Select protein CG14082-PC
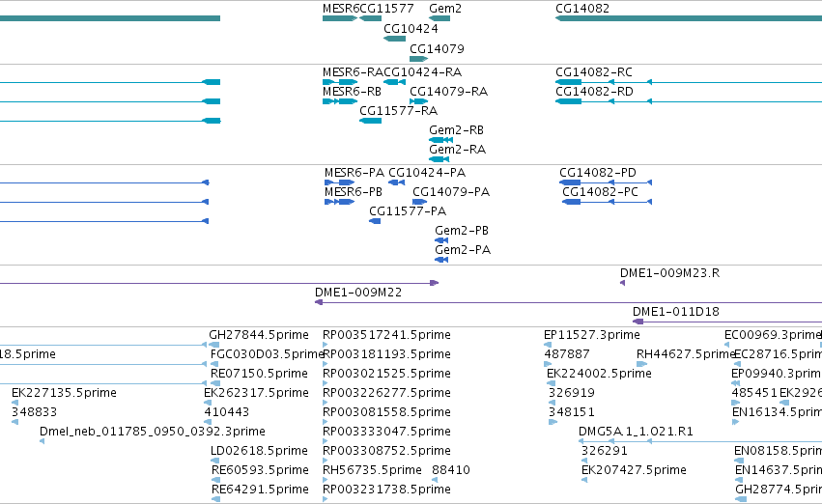Viewport: 822px width, 504px height. click(600, 192)
